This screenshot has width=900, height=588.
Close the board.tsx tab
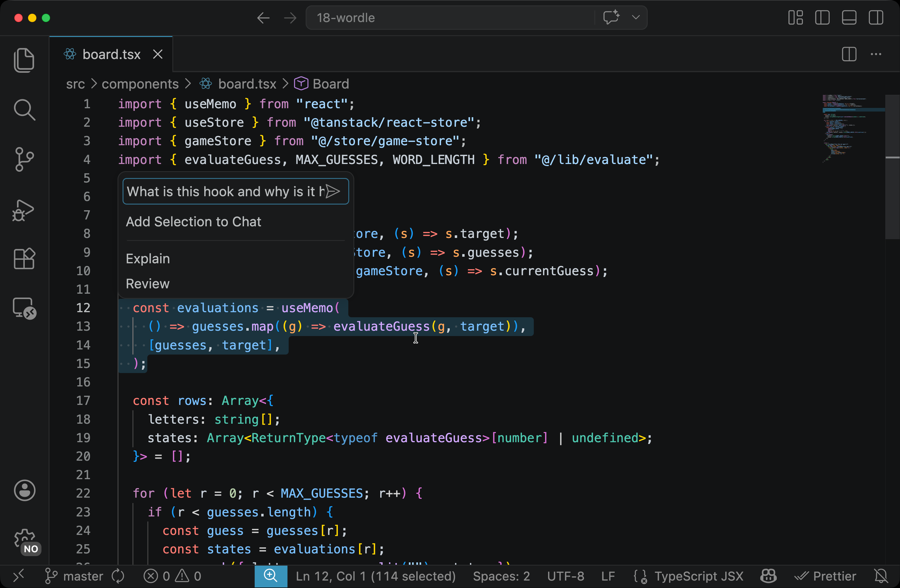tap(158, 55)
